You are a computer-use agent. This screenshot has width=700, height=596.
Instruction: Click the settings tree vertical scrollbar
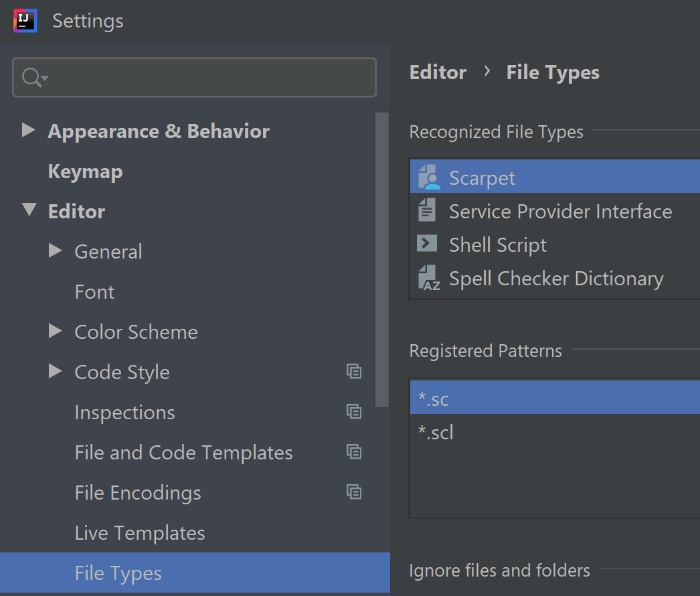[x=381, y=259]
